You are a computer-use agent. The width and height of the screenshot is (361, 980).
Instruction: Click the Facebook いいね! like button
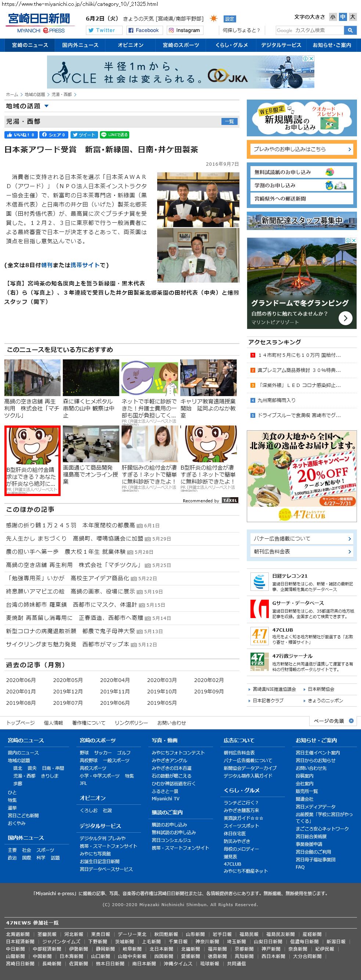point(21,135)
